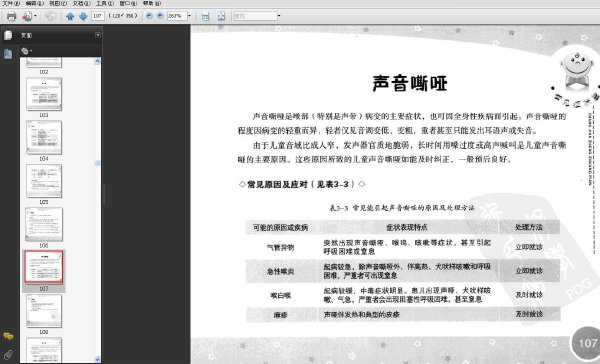Click the paragraph starting 由于儿童音域比成人窄
This screenshot has width=600, height=364.
pos(402,152)
